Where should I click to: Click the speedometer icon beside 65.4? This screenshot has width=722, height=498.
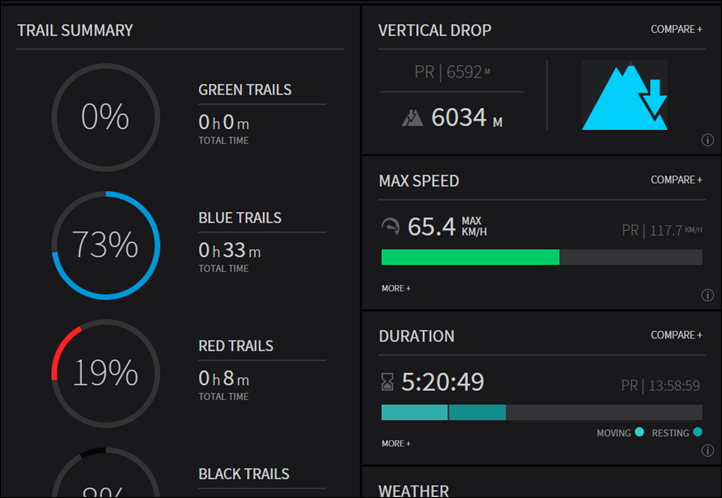tap(390, 226)
